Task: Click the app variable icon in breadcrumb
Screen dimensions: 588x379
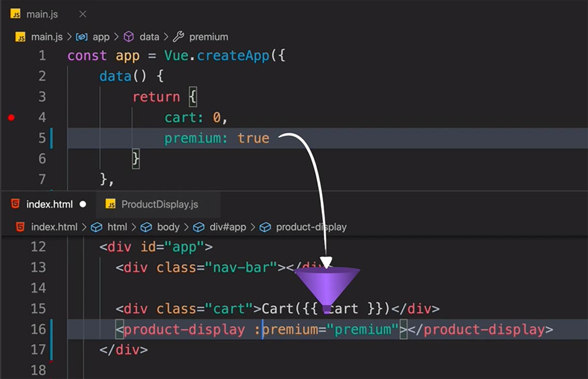Action: tap(81, 37)
